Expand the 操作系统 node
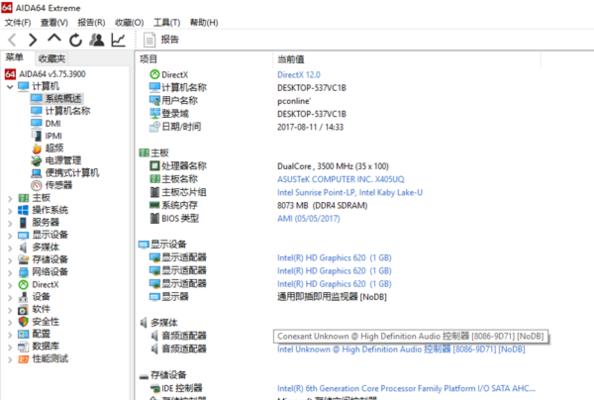Image resolution: width=594 pixels, height=400 pixels. click(x=10, y=211)
